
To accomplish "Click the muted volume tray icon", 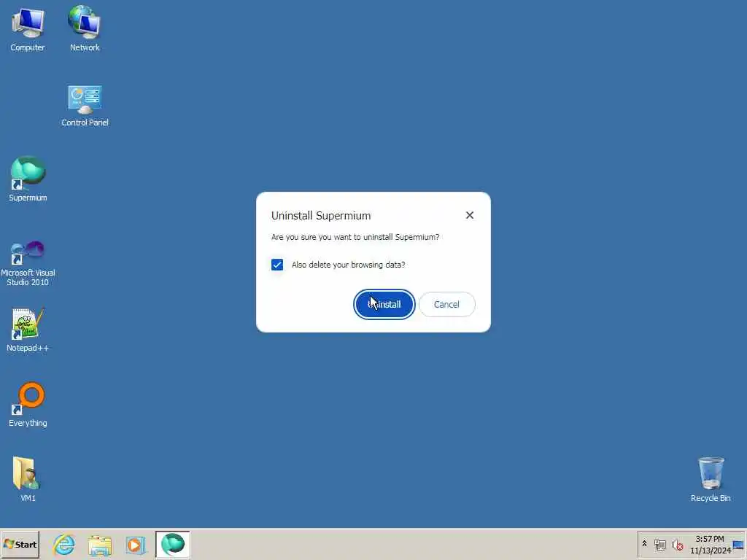I will pyautogui.click(x=677, y=544).
